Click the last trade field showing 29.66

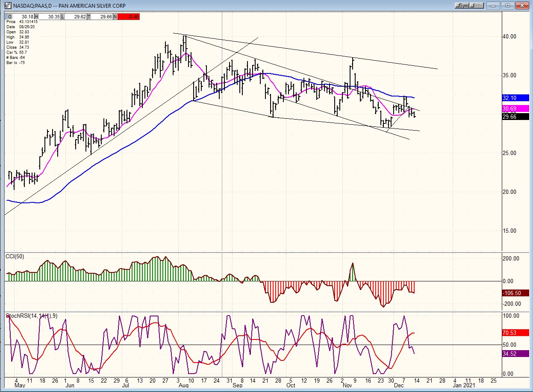pyautogui.click(x=104, y=17)
